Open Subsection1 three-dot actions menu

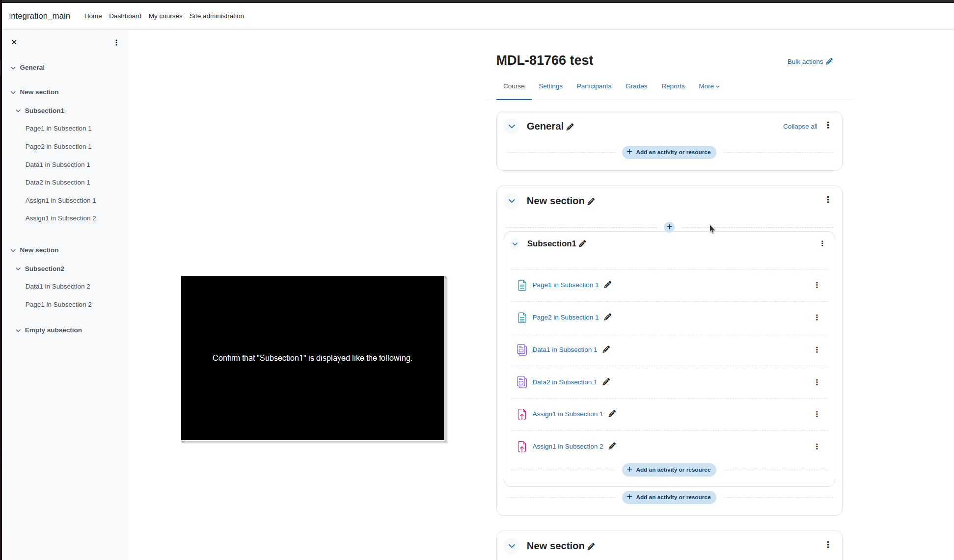pyautogui.click(x=822, y=243)
